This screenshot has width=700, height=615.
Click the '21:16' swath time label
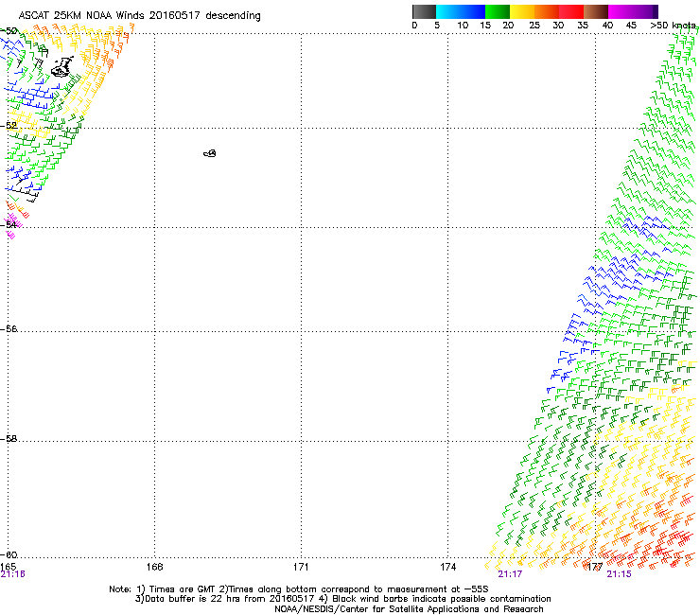(13, 574)
